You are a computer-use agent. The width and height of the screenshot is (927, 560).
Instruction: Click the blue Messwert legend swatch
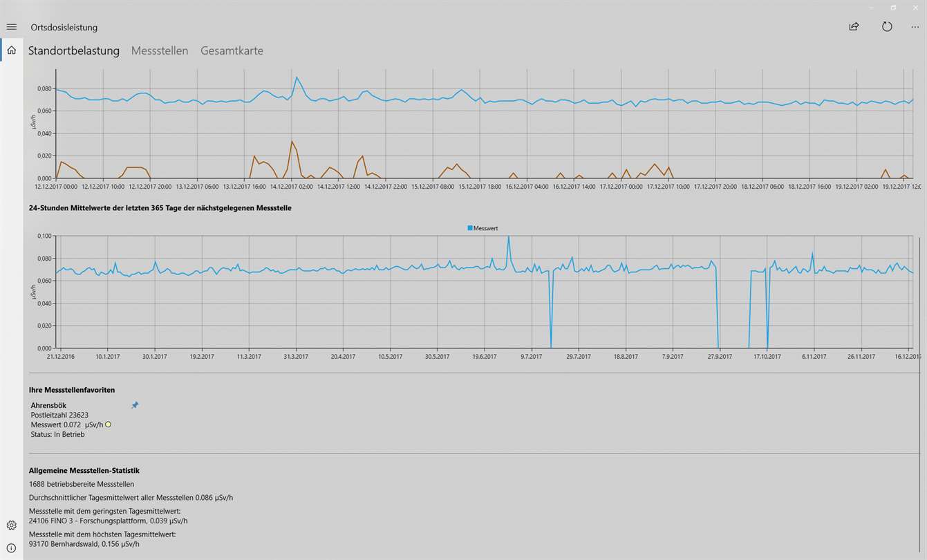[x=470, y=227]
